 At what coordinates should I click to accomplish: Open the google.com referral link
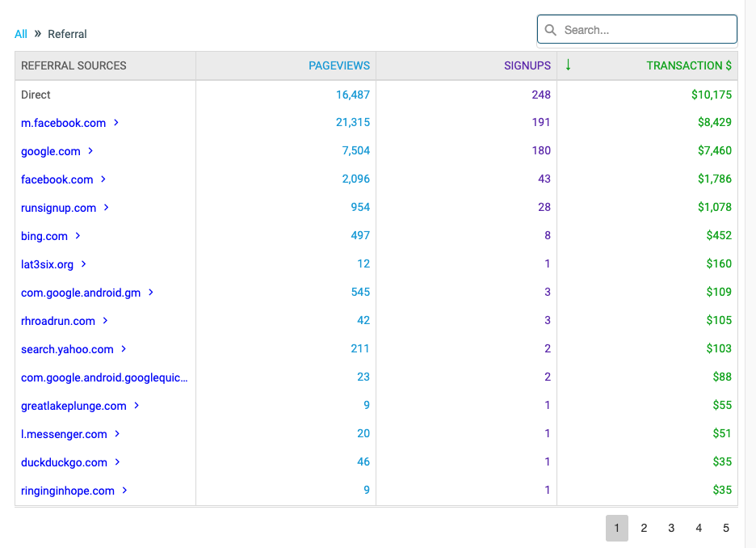[x=51, y=151]
